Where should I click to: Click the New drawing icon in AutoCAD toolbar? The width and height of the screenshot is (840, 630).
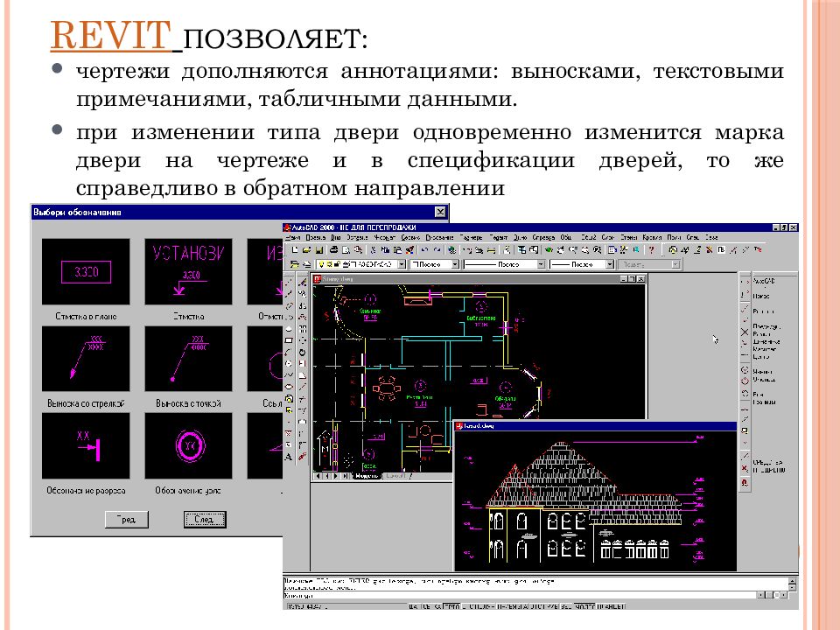[x=295, y=249]
